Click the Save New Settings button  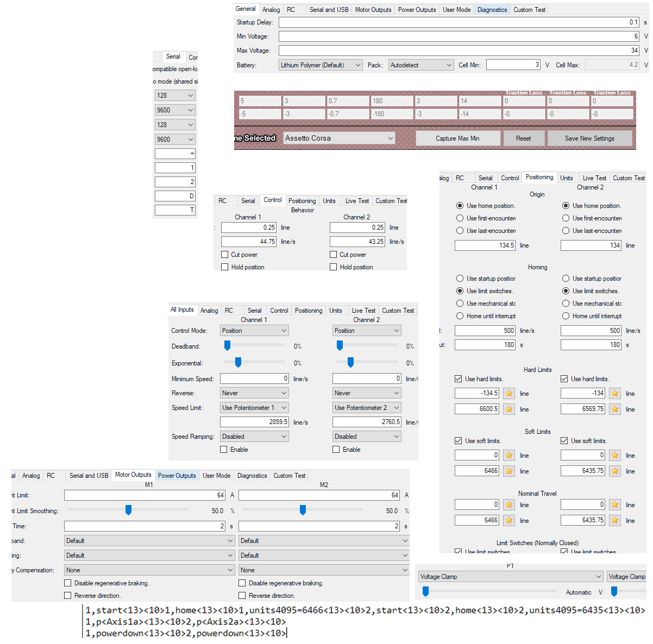point(589,138)
